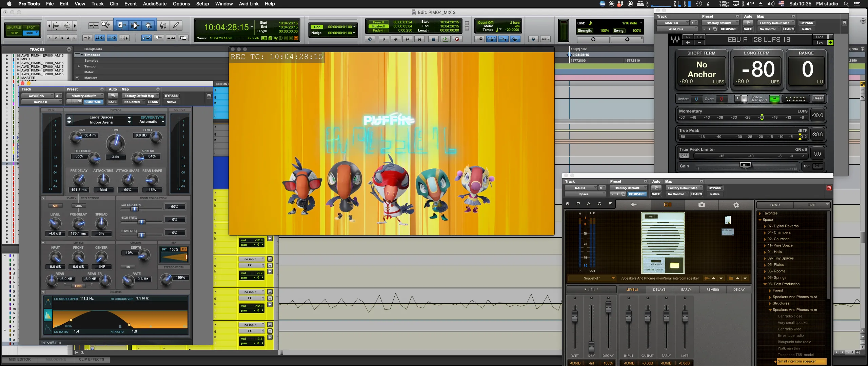Image resolution: width=868 pixels, height=366 pixels.
Task: Adjust WET fader in Space levels
Action: tap(575, 316)
